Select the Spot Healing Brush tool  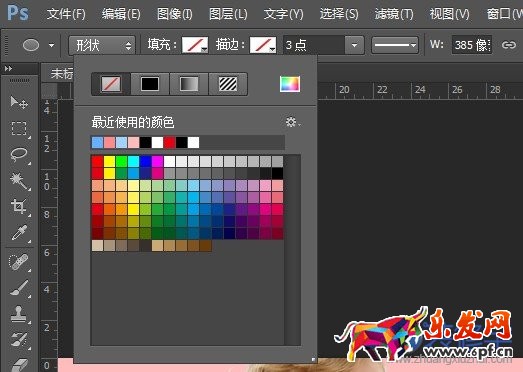tap(19, 262)
